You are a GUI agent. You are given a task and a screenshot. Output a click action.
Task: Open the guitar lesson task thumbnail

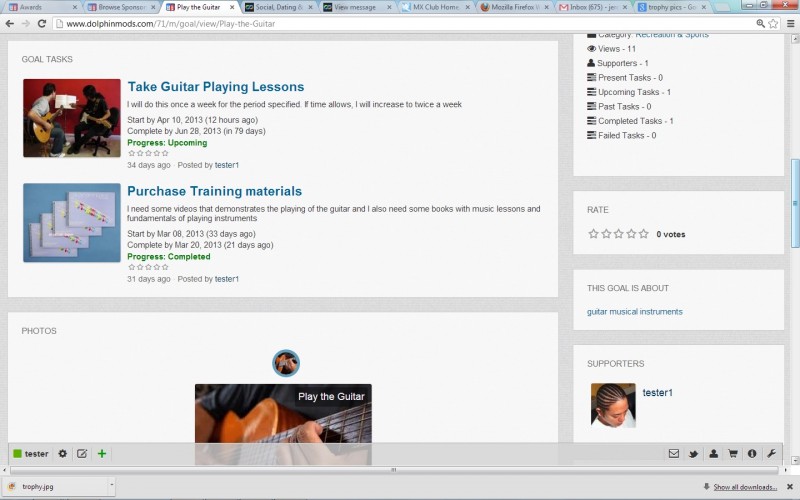72,118
